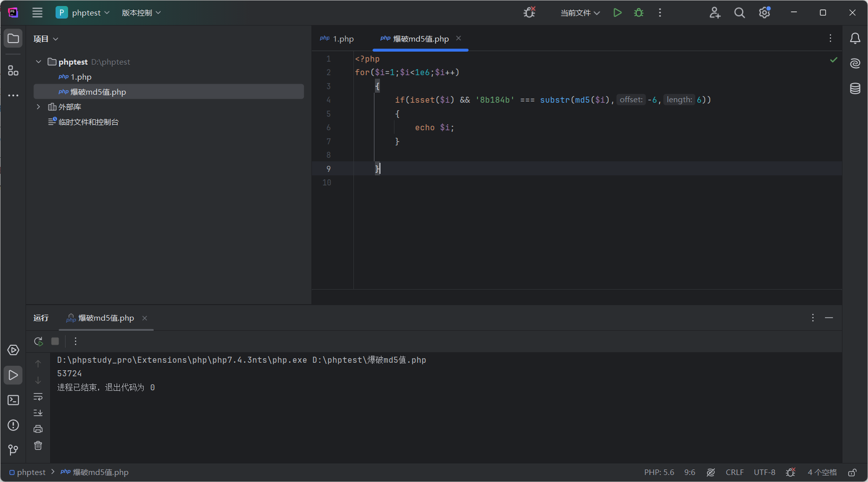Click console output line 53724
Screen dimensions: 868x482
point(70,373)
